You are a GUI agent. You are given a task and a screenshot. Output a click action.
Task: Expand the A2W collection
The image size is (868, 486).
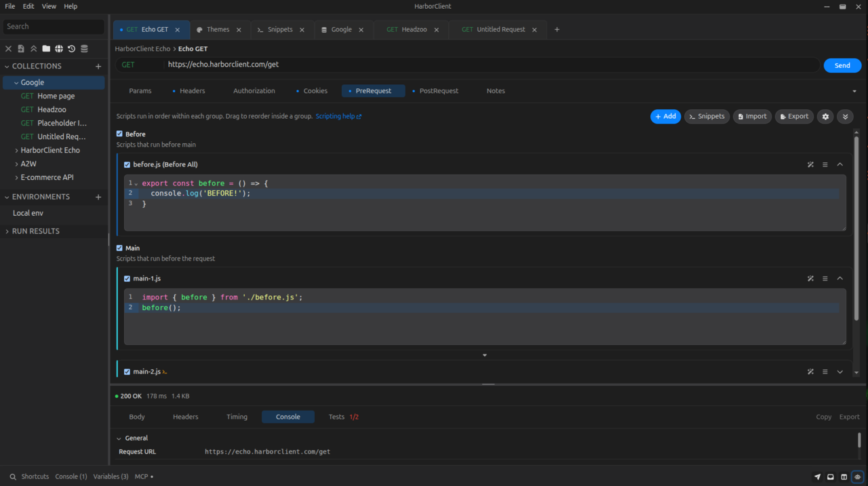[x=16, y=164]
